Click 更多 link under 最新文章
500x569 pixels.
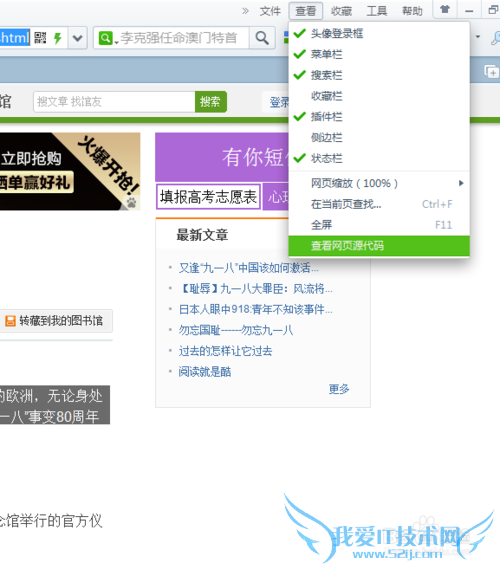click(x=339, y=389)
